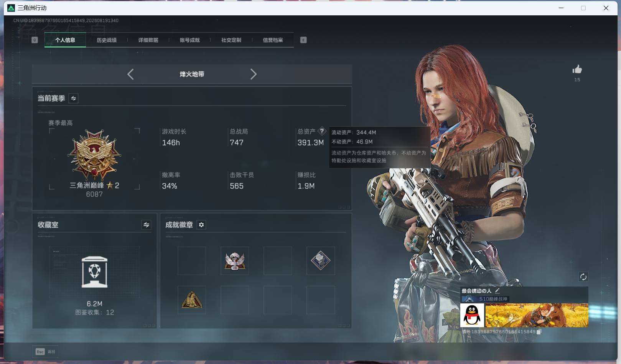
Task: Click the 烽火地带 mode title
Action: [192, 74]
